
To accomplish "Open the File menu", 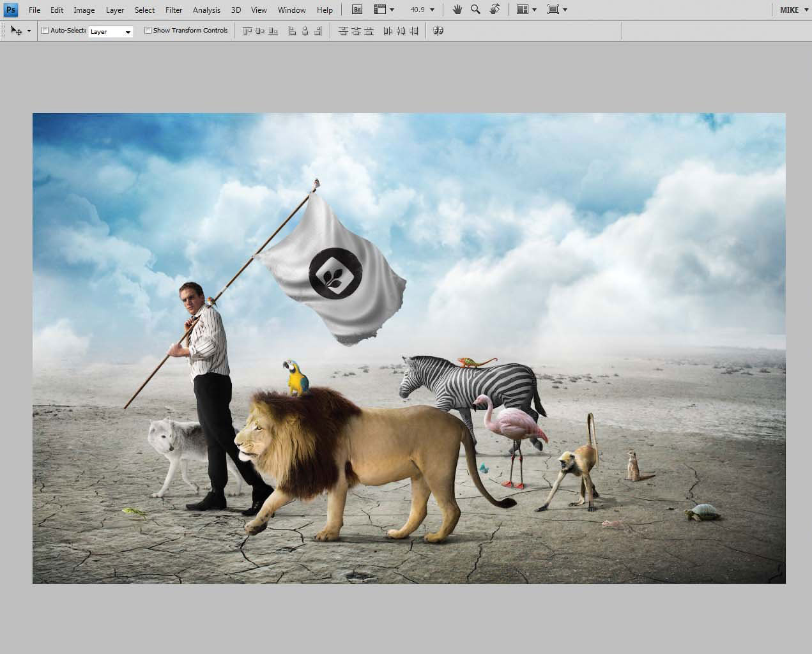I will pyautogui.click(x=34, y=10).
